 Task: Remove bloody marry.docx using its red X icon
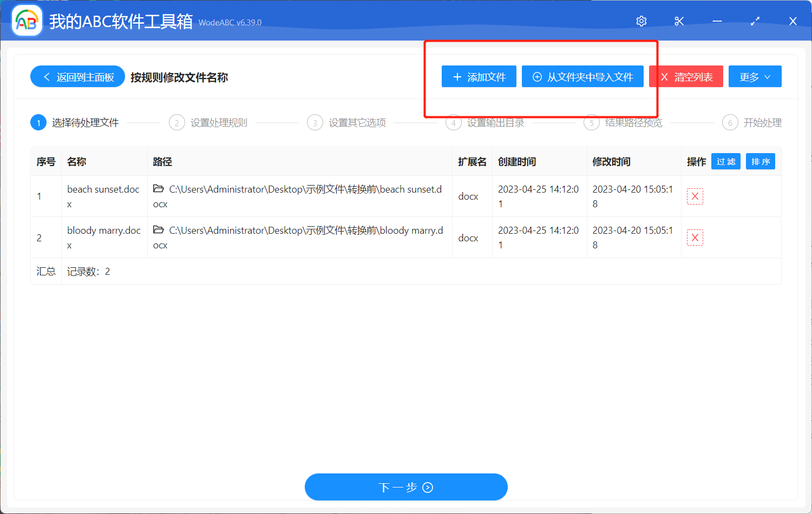pyautogui.click(x=695, y=237)
